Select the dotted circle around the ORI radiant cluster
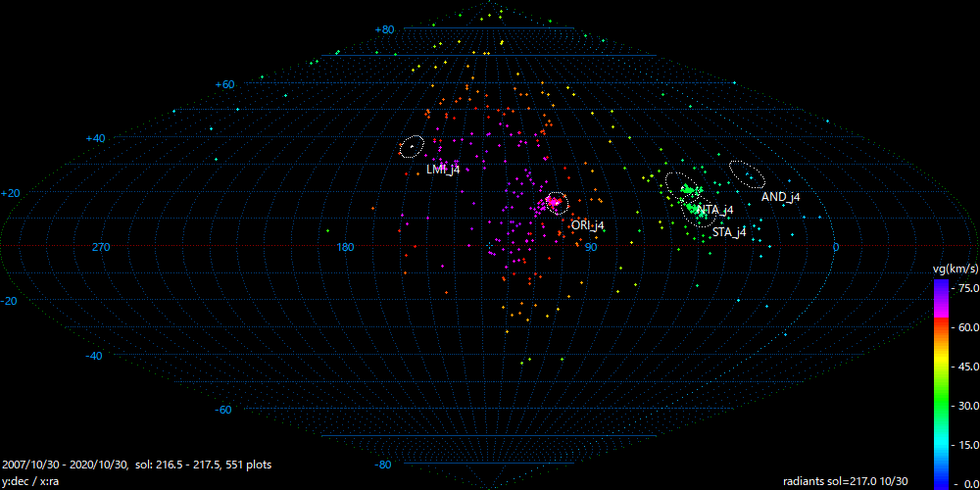 pyautogui.click(x=556, y=203)
